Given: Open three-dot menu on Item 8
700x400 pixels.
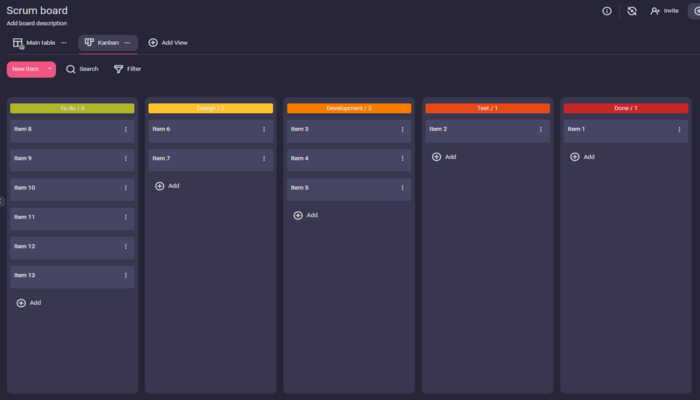Looking at the screenshot, I should point(125,129).
